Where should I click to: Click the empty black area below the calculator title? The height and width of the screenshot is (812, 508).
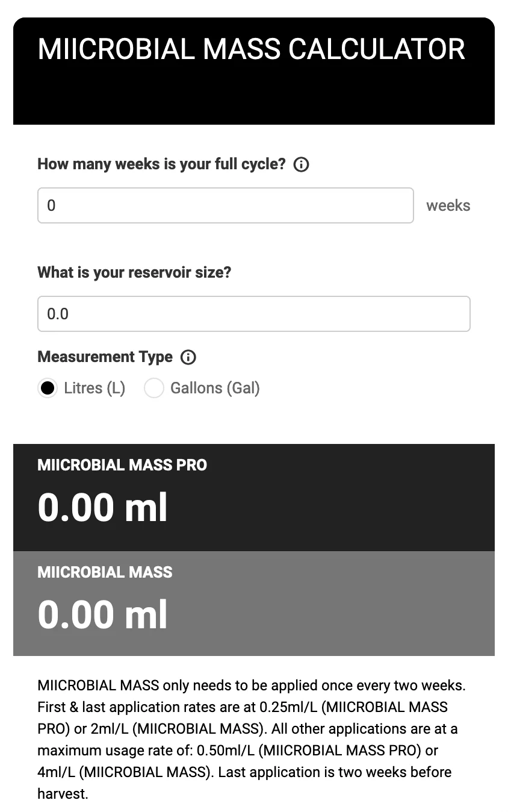(x=253, y=99)
